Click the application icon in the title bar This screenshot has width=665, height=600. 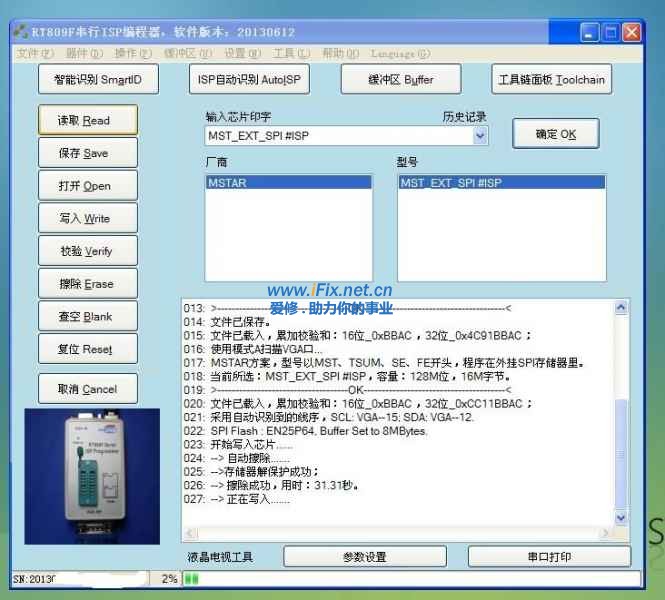pyautogui.click(x=21, y=32)
